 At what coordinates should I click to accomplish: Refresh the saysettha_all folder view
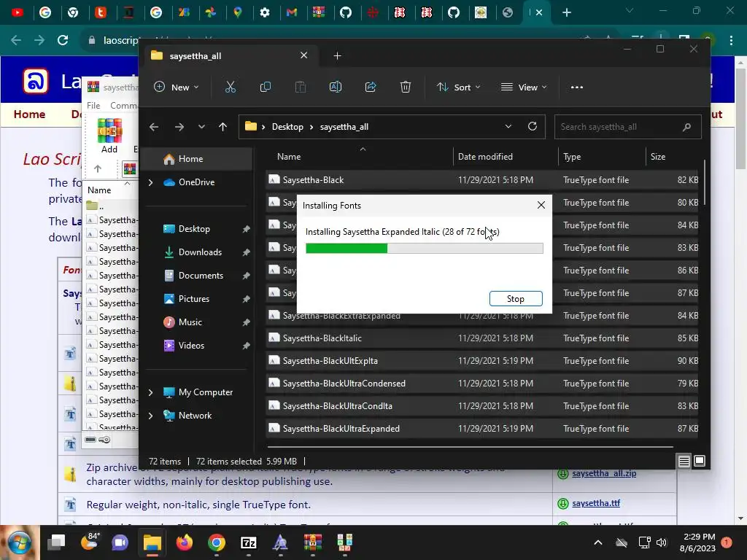(533, 126)
